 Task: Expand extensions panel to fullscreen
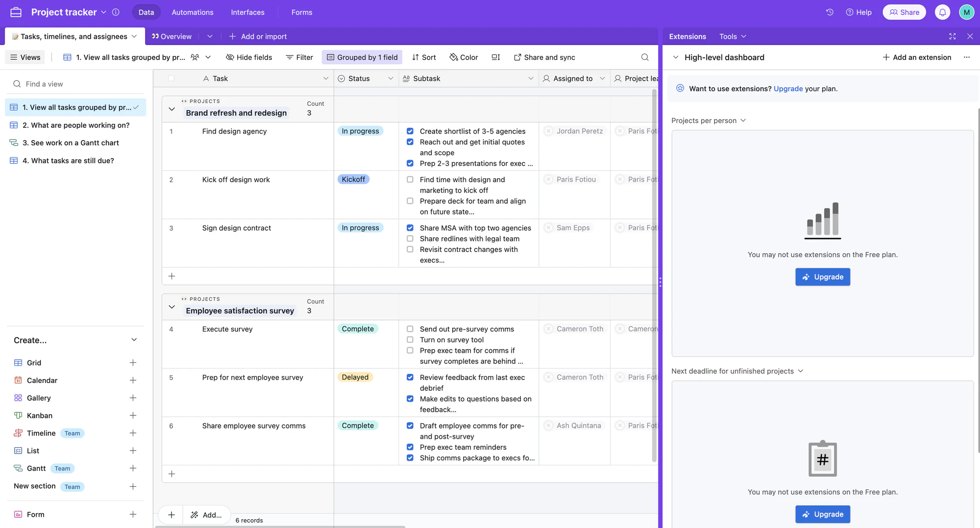952,36
